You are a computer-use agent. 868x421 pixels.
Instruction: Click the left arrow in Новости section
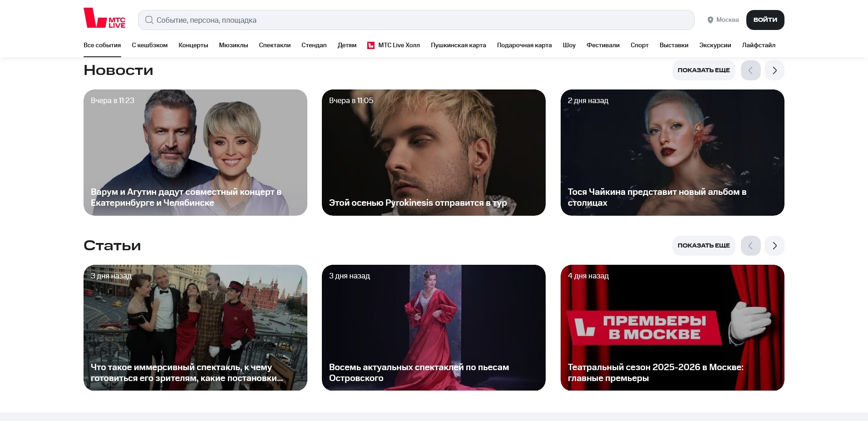(750, 70)
